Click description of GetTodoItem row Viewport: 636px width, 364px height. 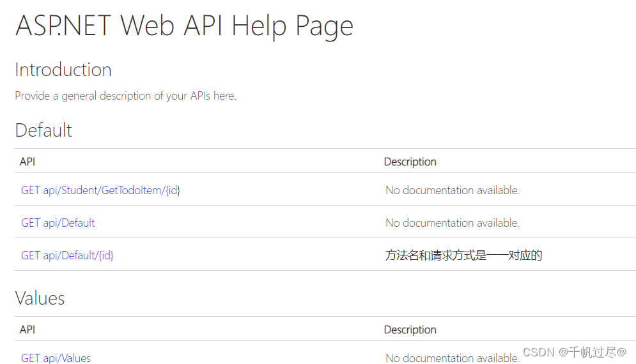(453, 190)
